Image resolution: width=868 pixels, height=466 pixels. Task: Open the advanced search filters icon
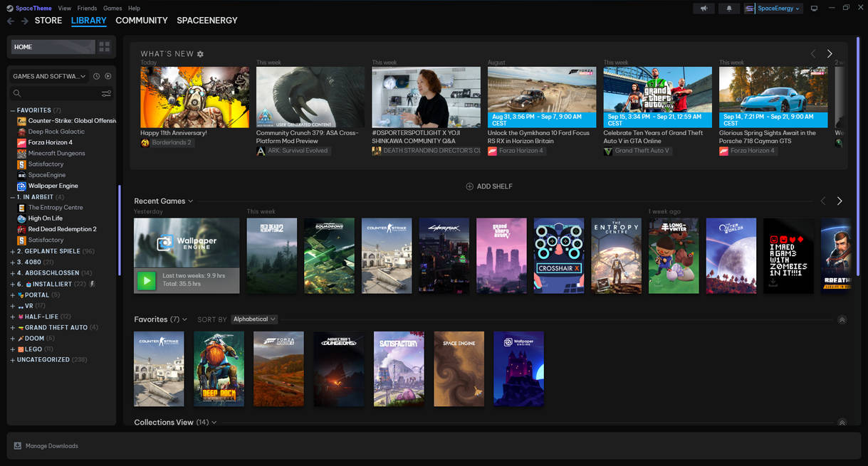[106, 93]
